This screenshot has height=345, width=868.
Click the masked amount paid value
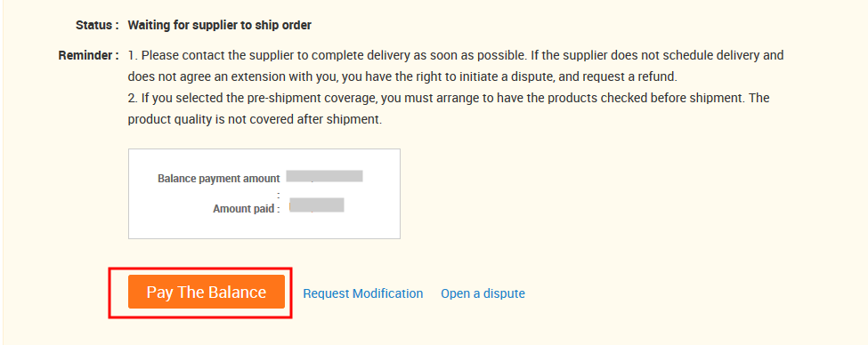coord(317,205)
